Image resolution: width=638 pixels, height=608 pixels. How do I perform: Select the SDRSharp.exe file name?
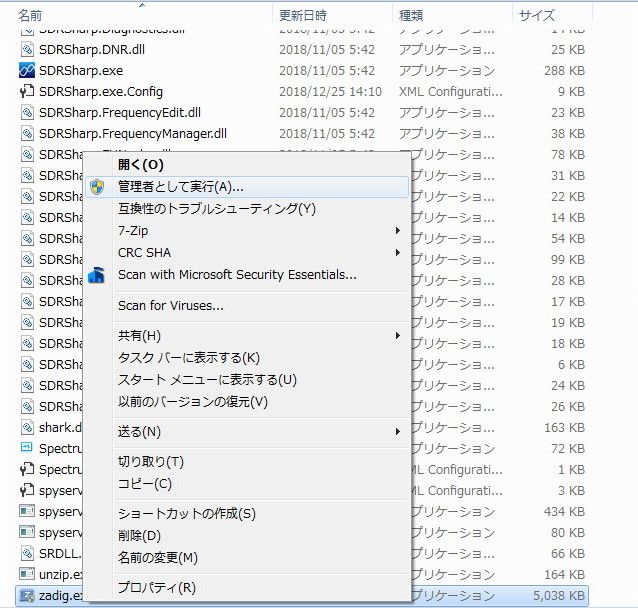point(81,70)
